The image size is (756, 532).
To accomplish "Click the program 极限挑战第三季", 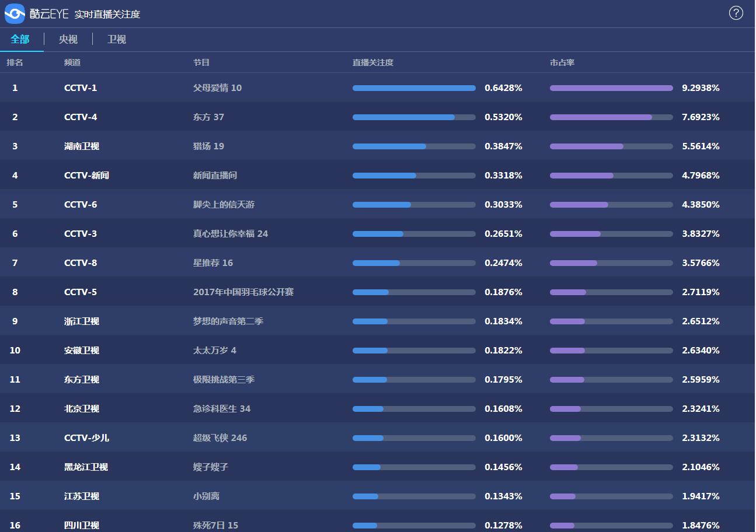I will 224,380.
